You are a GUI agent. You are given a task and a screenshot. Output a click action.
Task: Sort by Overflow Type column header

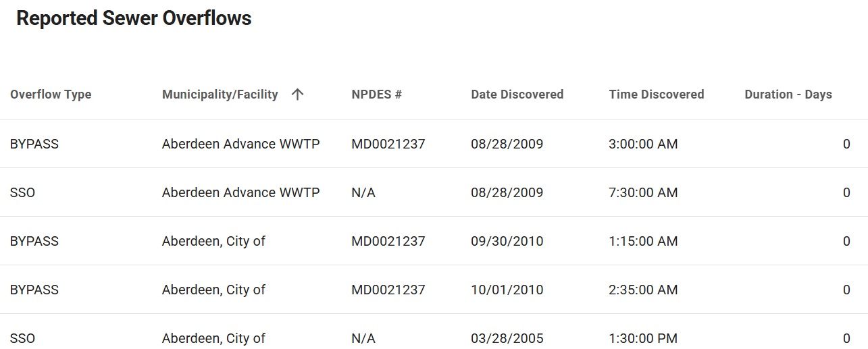pos(51,95)
